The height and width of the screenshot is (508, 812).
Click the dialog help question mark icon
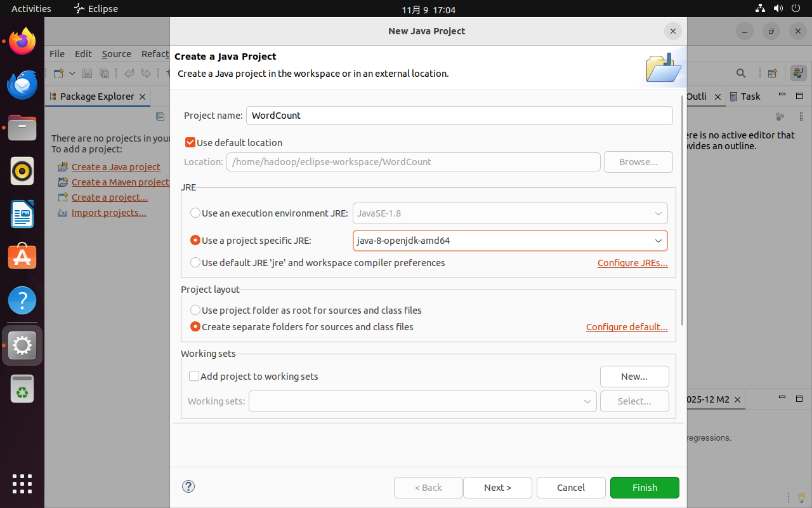(188, 486)
